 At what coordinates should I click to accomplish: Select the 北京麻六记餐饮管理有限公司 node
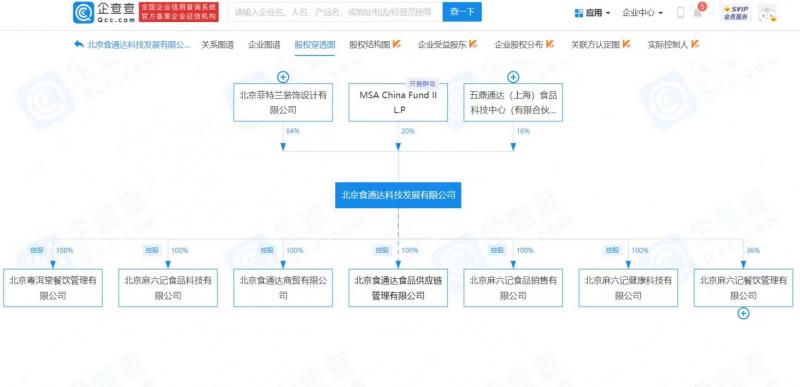pyautogui.click(x=743, y=288)
